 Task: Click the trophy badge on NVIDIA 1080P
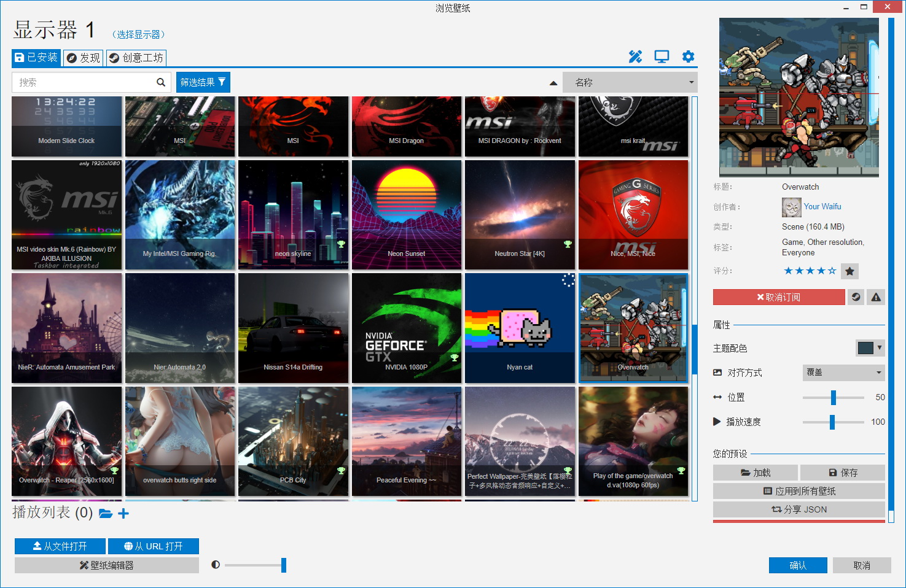454,358
